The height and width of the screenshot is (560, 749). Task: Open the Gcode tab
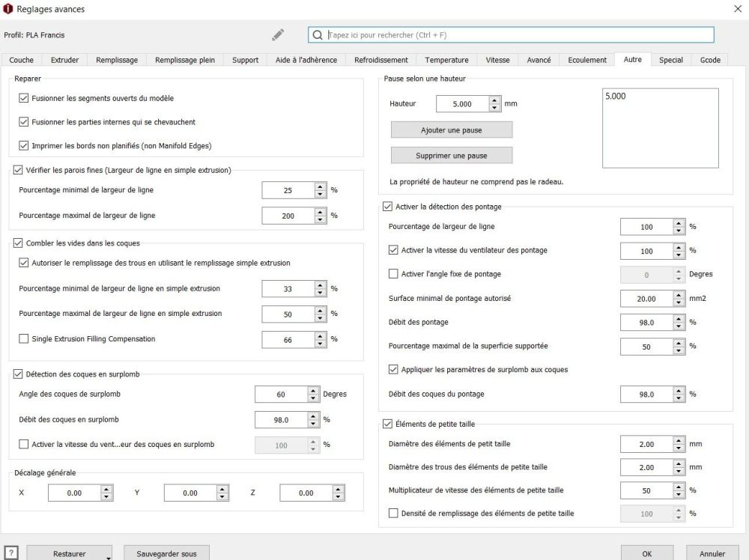pos(710,60)
